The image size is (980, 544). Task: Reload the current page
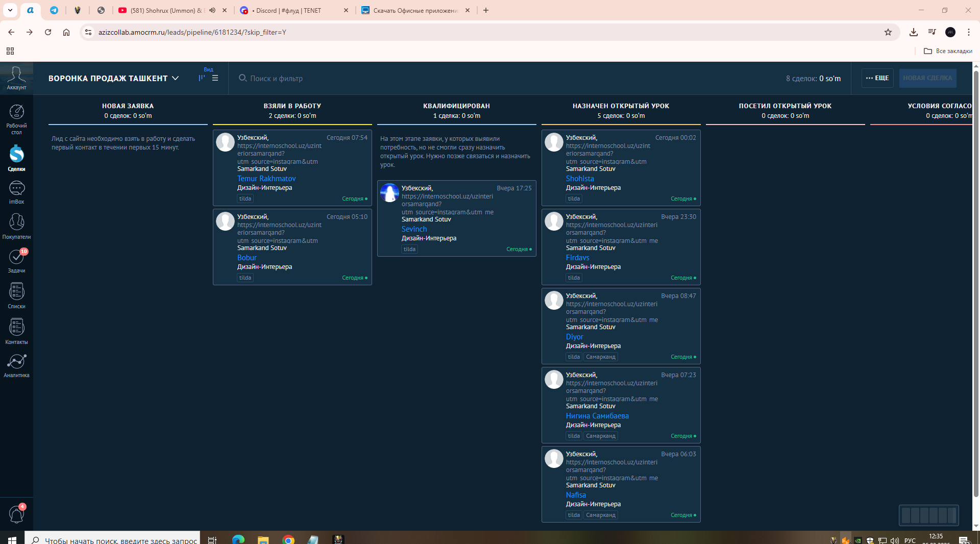(48, 32)
